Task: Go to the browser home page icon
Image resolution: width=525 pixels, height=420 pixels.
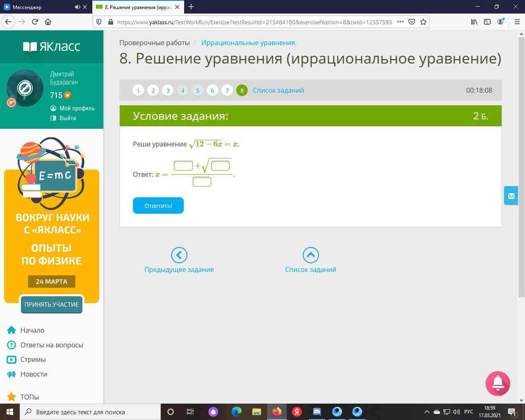Action: click(x=48, y=22)
